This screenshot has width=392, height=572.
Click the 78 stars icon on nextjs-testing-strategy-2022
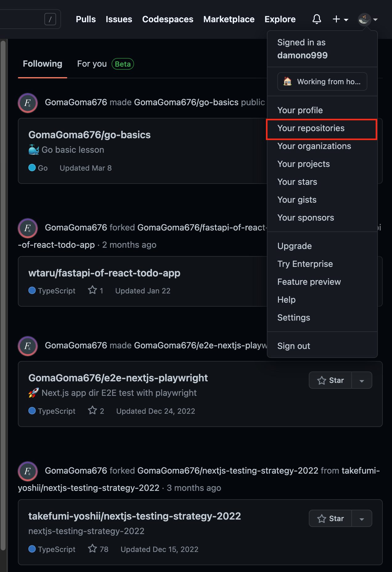click(92, 549)
